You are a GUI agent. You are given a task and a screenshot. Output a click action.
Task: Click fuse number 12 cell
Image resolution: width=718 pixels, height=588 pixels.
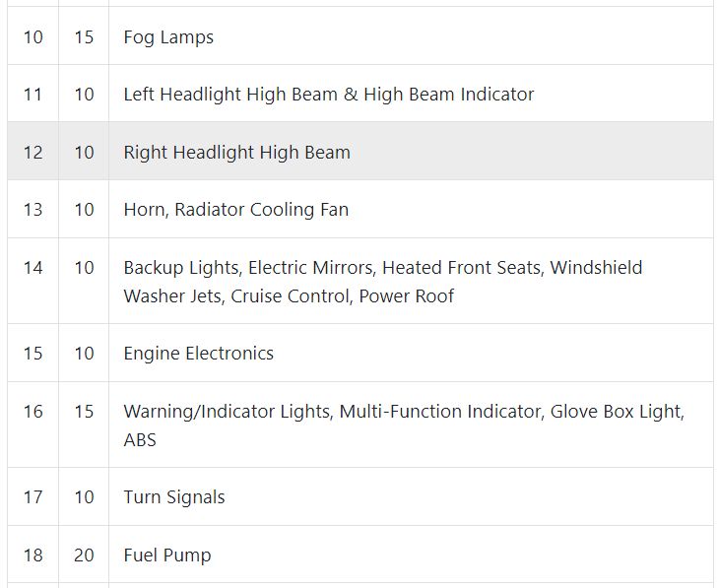tap(33, 151)
